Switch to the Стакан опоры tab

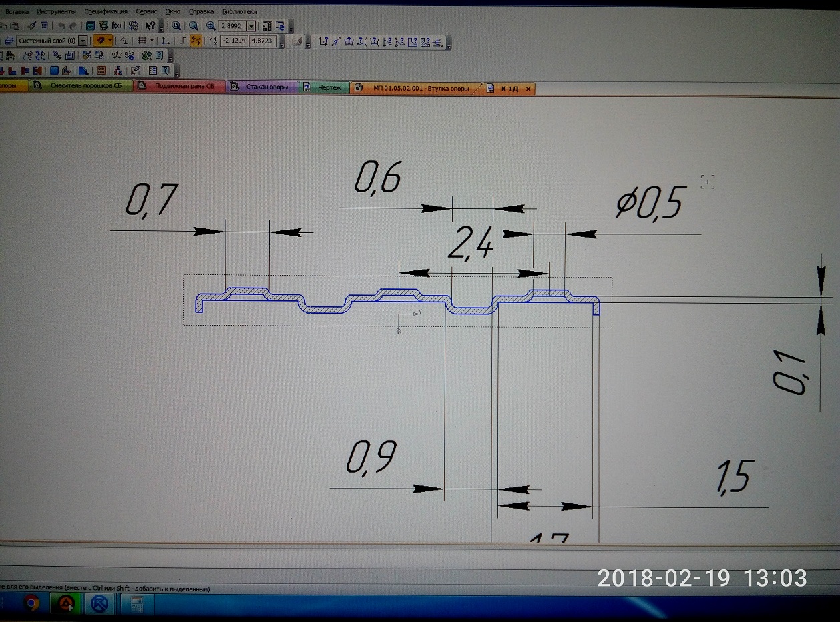(267, 87)
